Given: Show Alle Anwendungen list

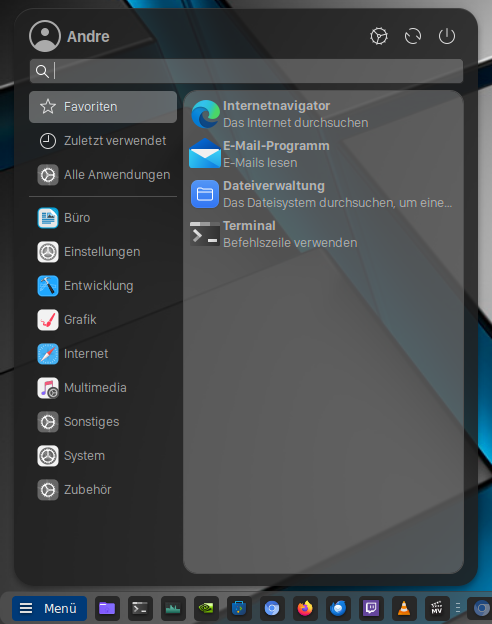Looking at the screenshot, I should tap(103, 175).
